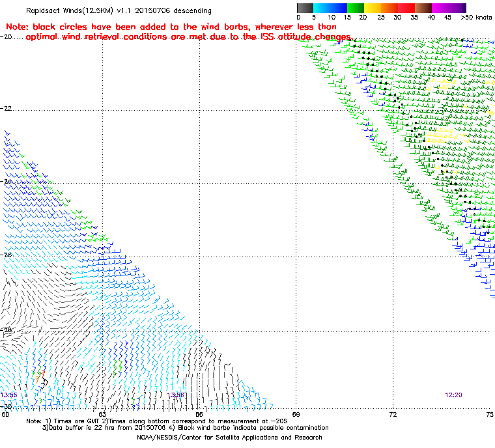Screen dimensions: 495x448
Task: Click the 'Rapidscat Winds(12.5KM) v1.1' title text
Action: tap(78, 10)
